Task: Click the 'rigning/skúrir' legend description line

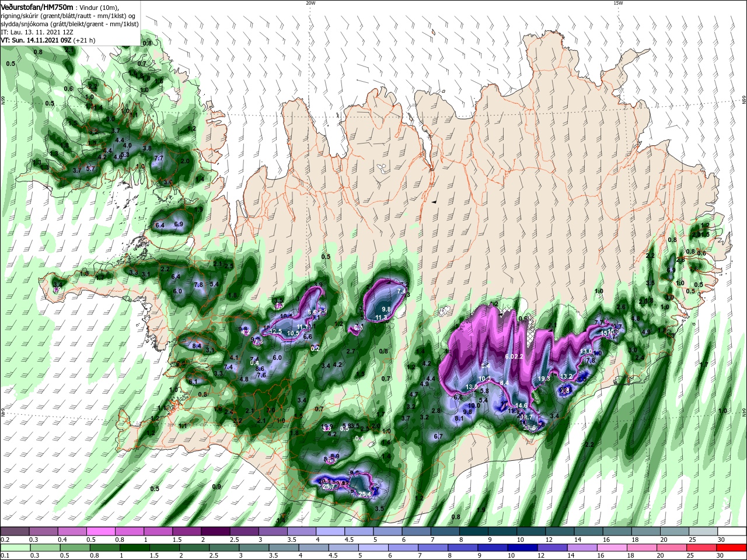Action: 69,16
